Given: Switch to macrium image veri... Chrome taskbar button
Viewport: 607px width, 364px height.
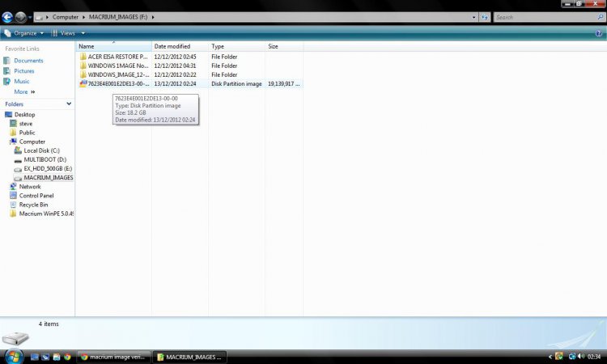Looking at the screenshot, I should click(113, 357).
